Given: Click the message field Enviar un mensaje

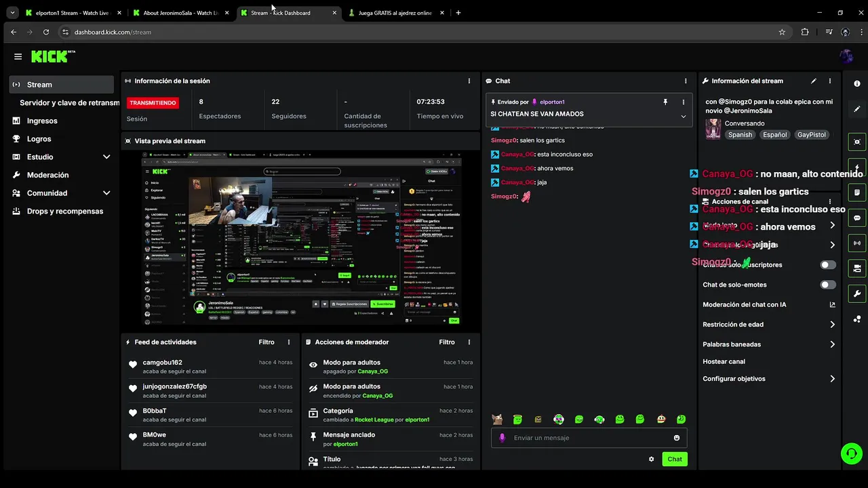Looking at the screenshot, I should (589, 438).
